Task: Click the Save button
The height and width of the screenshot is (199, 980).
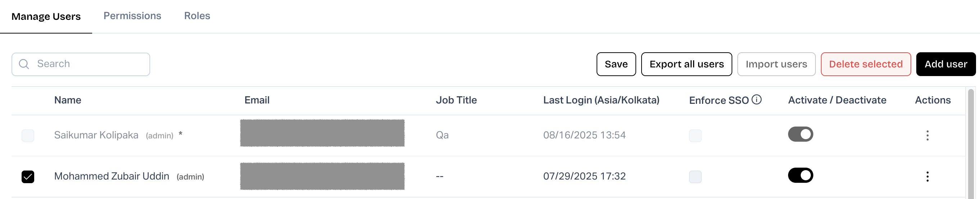Action: coord(616,64)
